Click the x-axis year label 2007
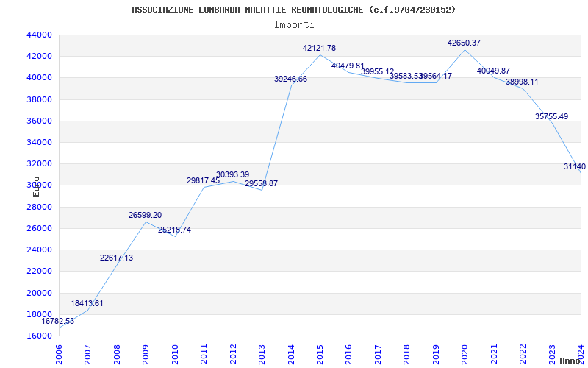Viewport: 588px width, 368px height. (x=87, y=355)
